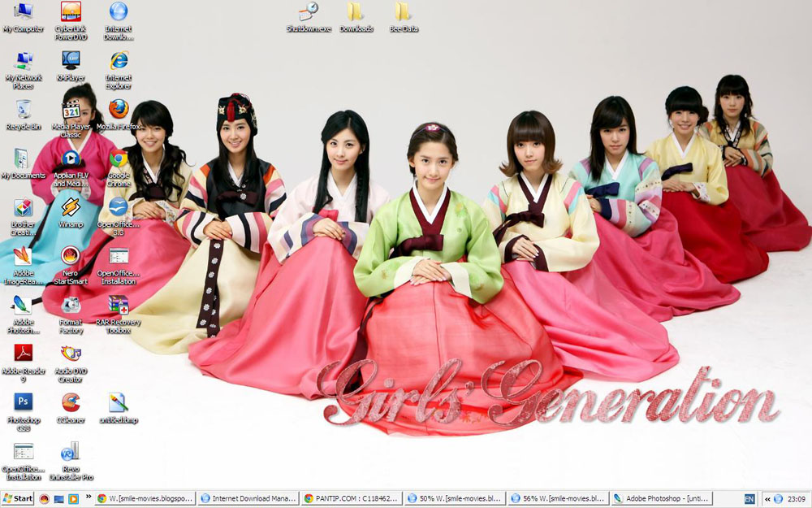Select the RAR Recovery Toolbox icon
812x508 pixels.
119,315
